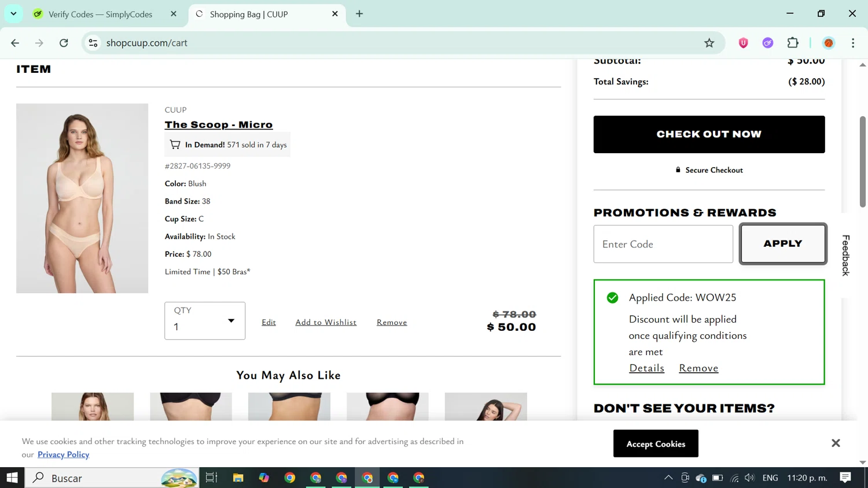Remove The Scoop item from bag
Screen dimensions: 868x488
click(x=392, y=323)
